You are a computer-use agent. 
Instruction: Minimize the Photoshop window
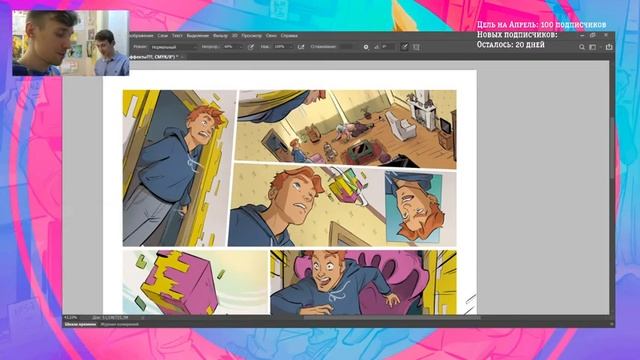coord(582,36)
